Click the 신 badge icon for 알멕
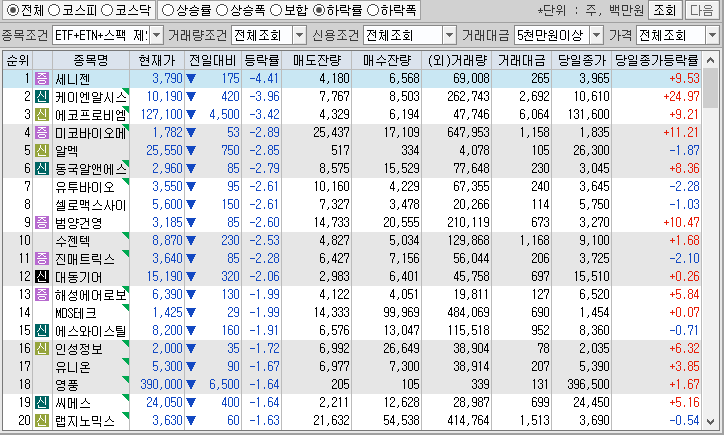Image resolution: width=724 pixels, height=435 pixels. (42, 151)
